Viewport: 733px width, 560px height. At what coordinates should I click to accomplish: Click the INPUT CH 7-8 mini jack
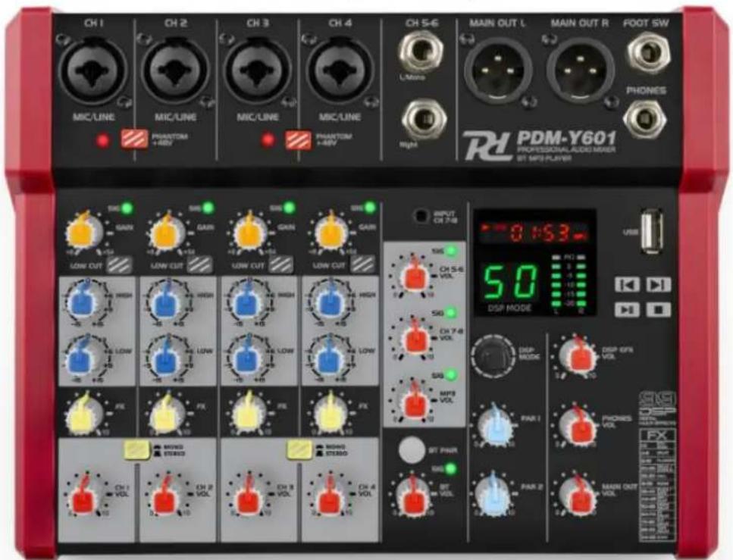click(x=421, y=216)
